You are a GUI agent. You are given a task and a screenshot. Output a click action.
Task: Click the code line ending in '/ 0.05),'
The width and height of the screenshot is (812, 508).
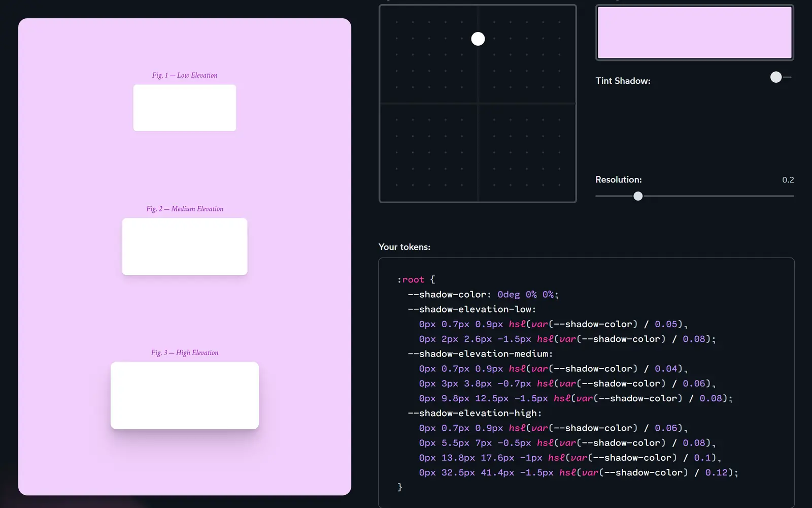[x=553, y=324]
